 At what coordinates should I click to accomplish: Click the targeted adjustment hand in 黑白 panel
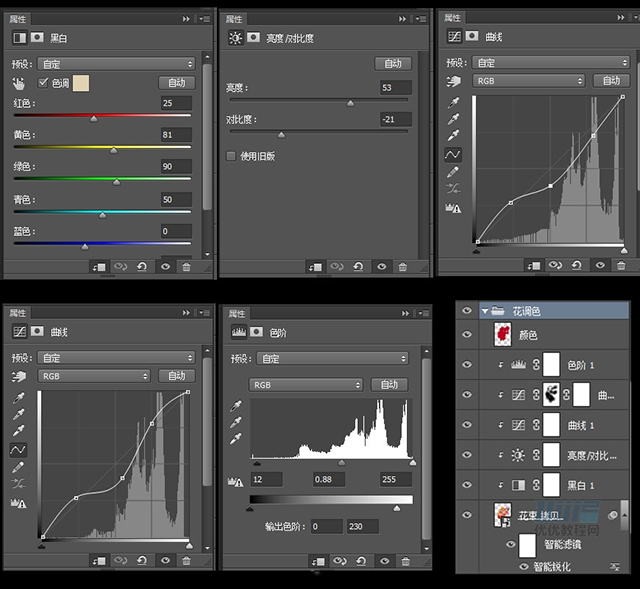click(19, 83)
